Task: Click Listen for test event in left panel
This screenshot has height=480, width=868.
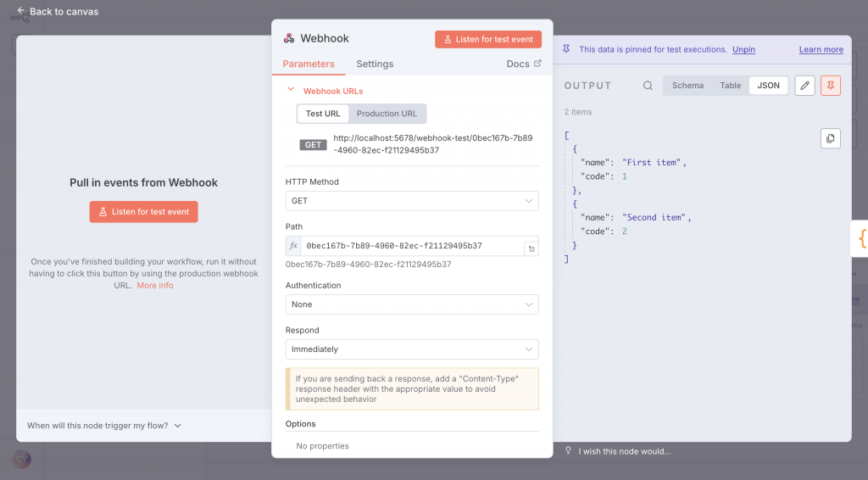Action: pyautogui.click(x=144, y=211)
